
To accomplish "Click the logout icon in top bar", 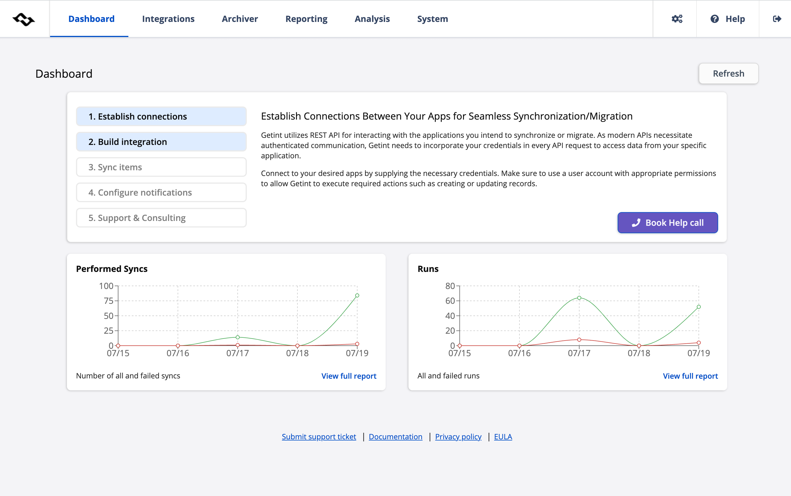I will coord(777,19).
